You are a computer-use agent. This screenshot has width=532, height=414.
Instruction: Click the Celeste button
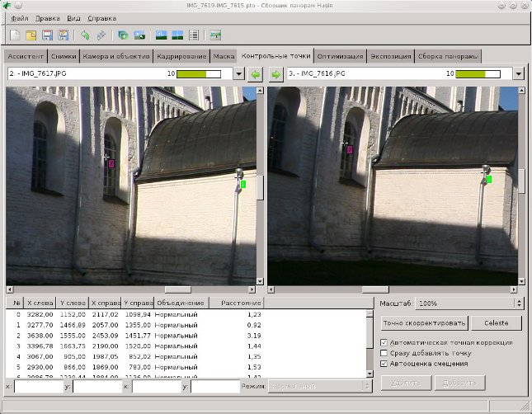pos(497,323)
